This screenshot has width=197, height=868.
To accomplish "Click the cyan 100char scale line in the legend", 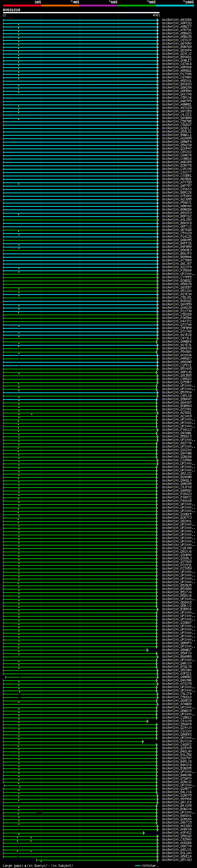I will 137,866.
